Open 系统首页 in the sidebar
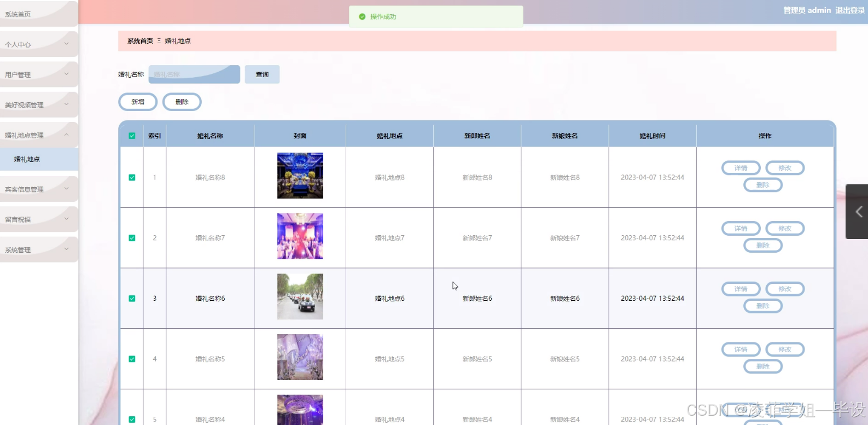Screen dimensions: 868x425 coord(38,14)
